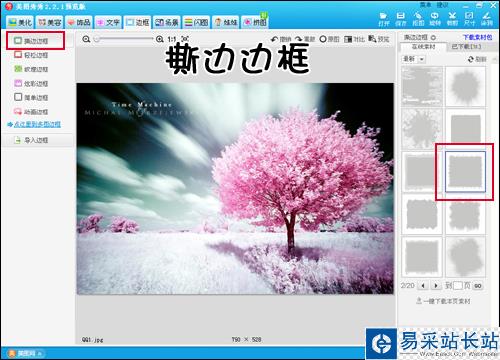Choose 撕边边框 torn-edge frame category

click(35, 41)
